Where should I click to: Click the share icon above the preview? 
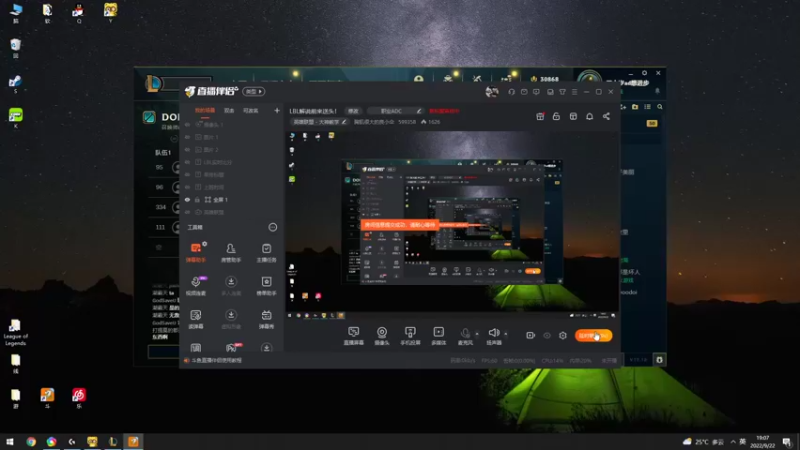pos(606,116)
